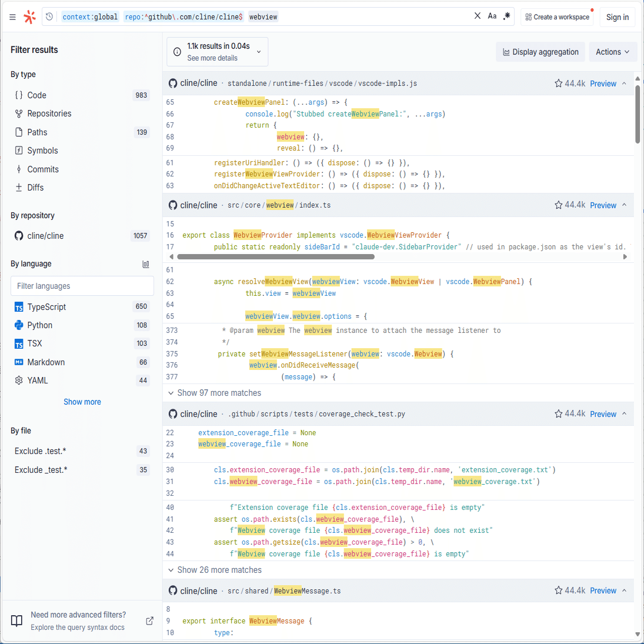Open search history clock icon
The image size is (644, 644).
point(49,17)
